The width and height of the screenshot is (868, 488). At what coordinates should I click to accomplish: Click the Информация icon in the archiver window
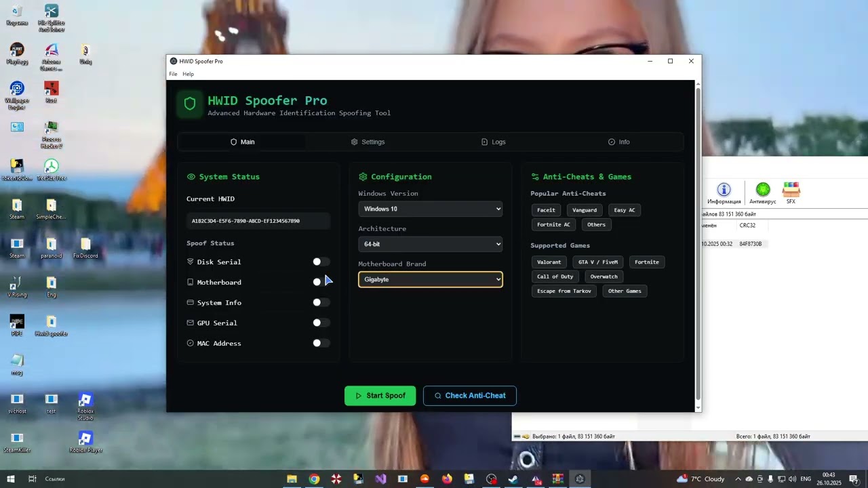click(724, 193)
